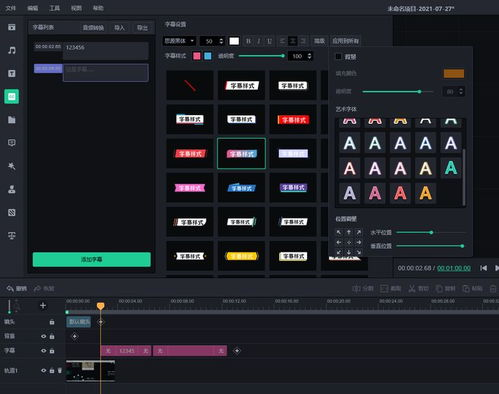This screenshot has height=394, width=499.
Task: Click the 水平位置 horizontal position slider
Action: click(431, 232)
